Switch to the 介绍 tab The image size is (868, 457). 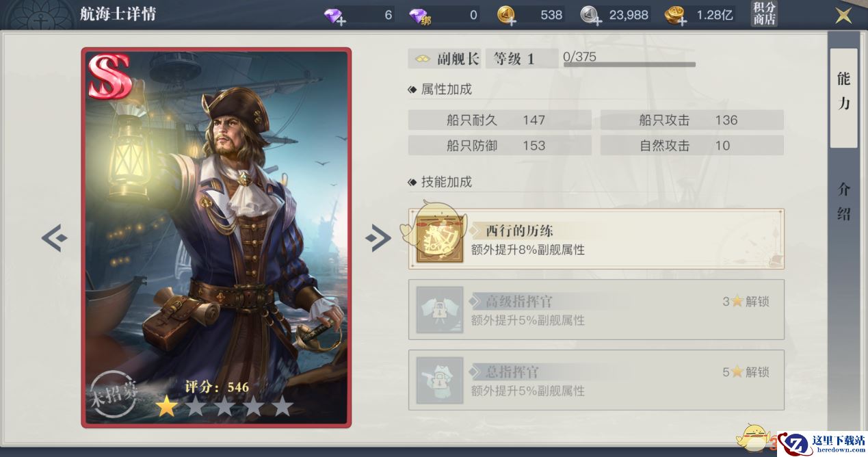pyautogui.click(x=843, y=202)
